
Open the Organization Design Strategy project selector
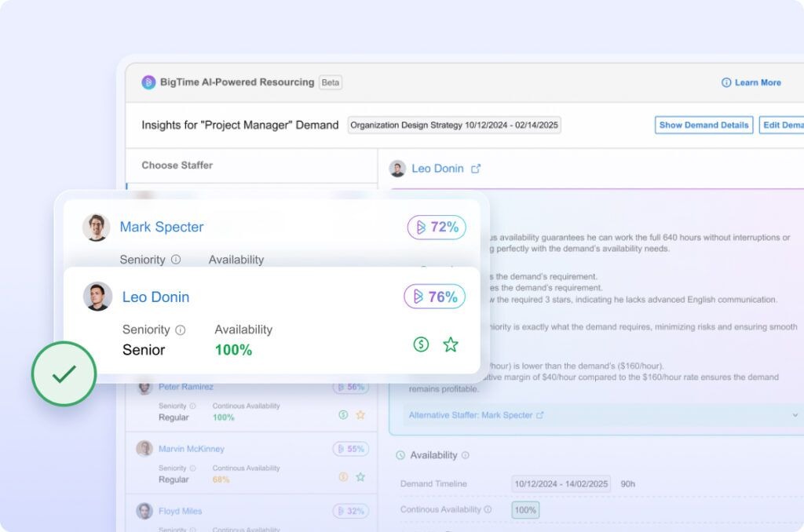pyautogui.click(x=454, y=126)
